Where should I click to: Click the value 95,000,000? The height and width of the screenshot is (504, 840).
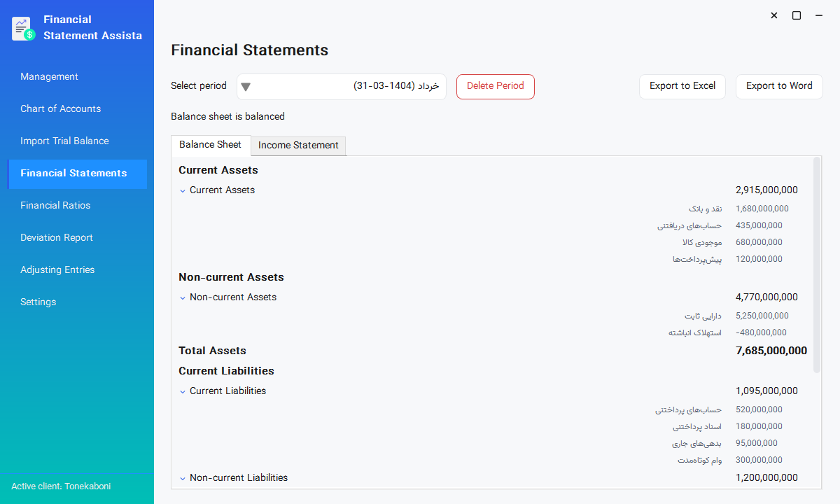757,443
